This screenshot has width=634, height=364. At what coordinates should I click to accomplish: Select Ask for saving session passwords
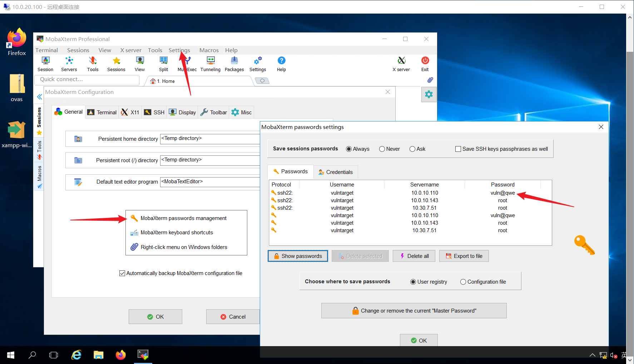[x=412, y=149]
